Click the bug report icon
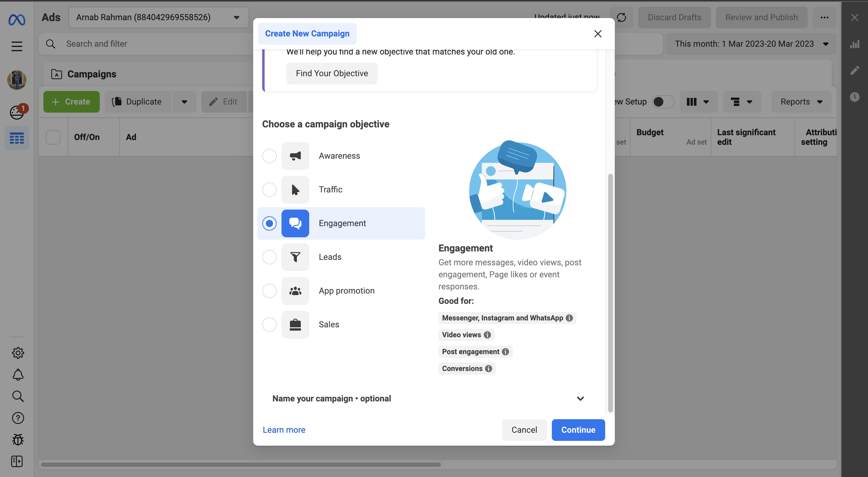868x477 pixels. click(17, 439)
